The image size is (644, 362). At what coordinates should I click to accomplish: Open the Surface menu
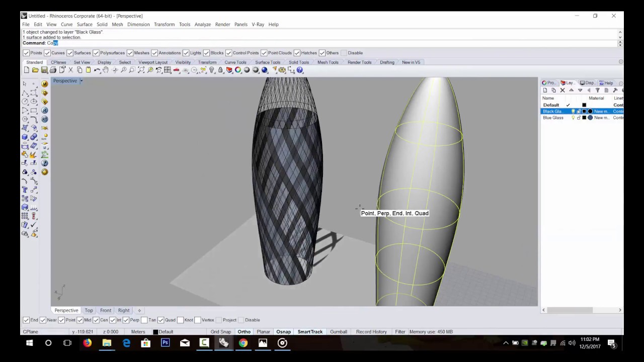click(x=85, y=24)
